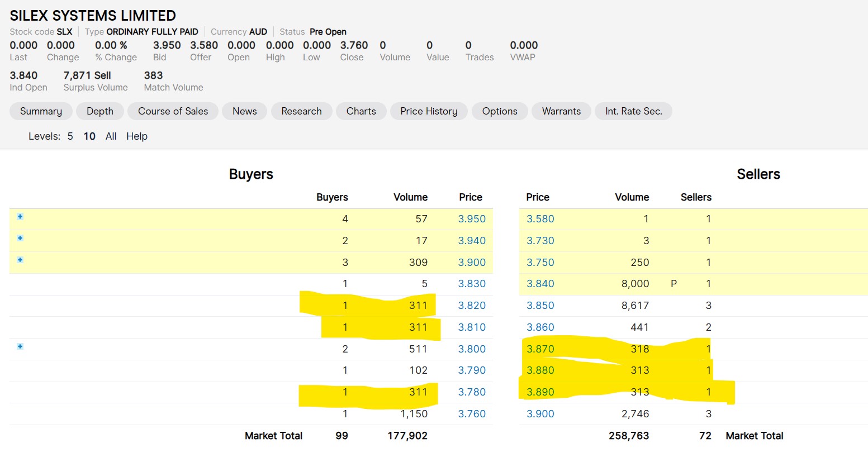Click the Offer value 3.580 in header
Image resolution: width=868 pixels, height=462 pixels.
coord(204,45)
